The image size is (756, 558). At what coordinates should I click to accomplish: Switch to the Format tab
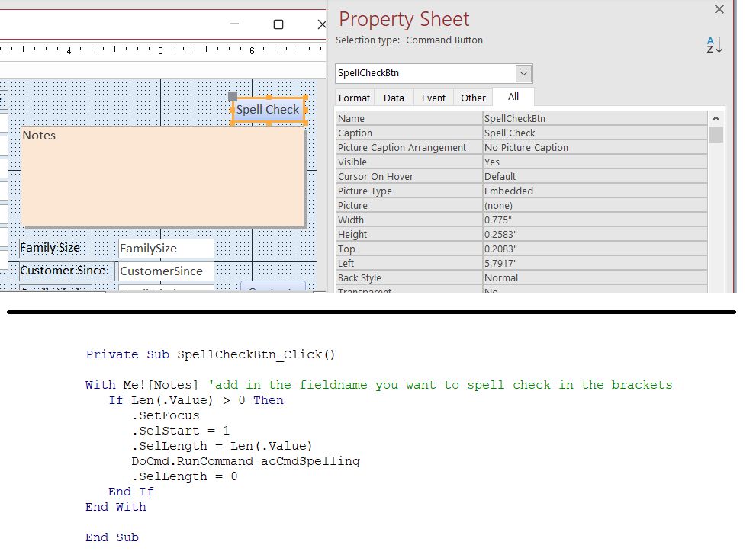[354, 98]
